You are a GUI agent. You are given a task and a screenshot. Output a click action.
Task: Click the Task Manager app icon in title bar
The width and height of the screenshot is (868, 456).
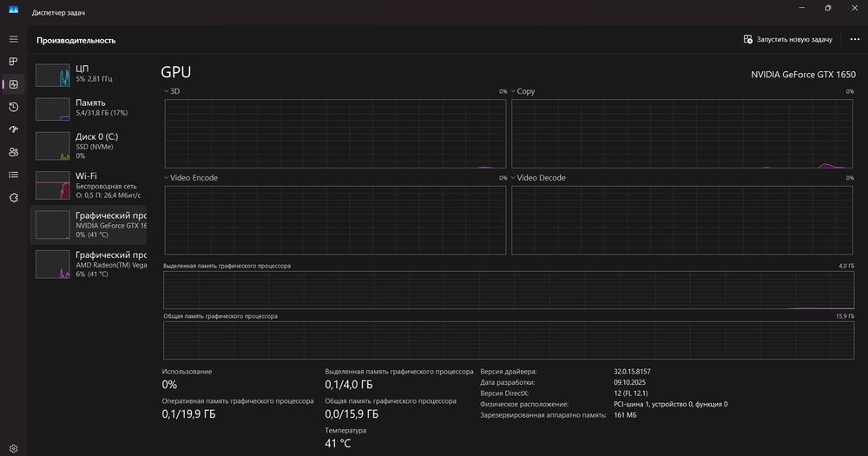[x=13, y=10]
